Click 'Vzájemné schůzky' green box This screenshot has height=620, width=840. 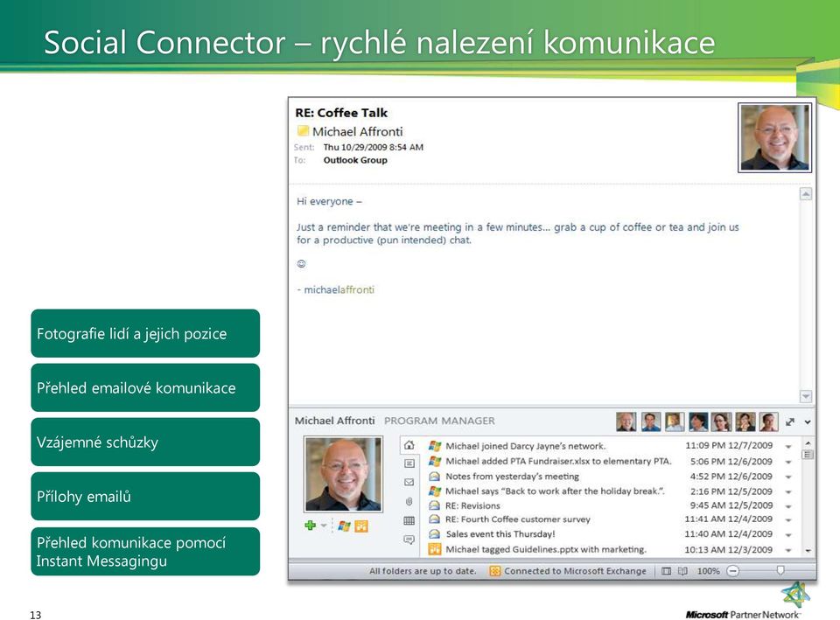coord(145,442)
